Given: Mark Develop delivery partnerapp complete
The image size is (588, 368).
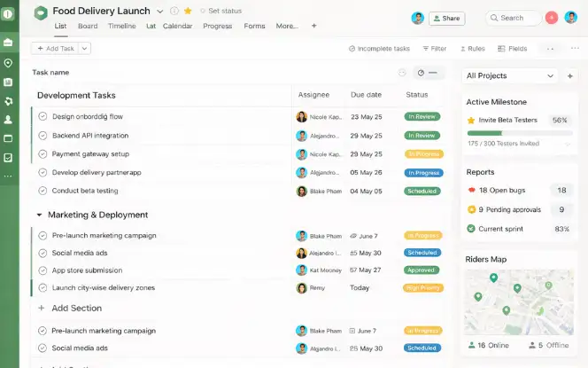Looking at the screenshot, I should click(x=43, y=172).
